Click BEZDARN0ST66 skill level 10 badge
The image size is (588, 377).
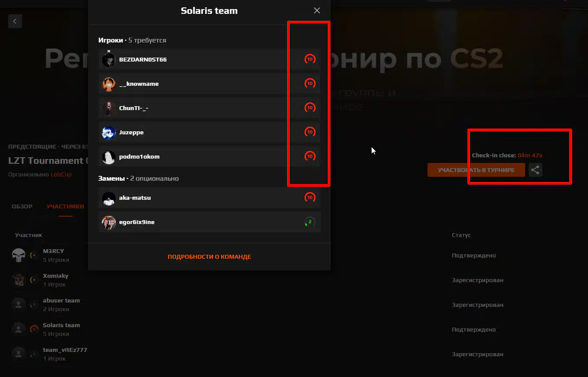coord(310,59)
